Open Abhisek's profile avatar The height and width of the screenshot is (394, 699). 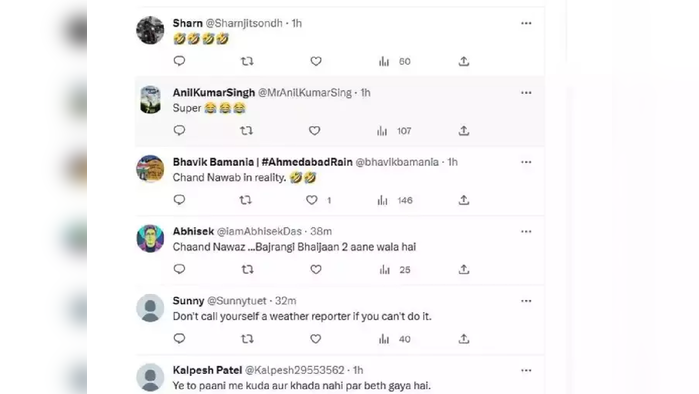(150, 238)
